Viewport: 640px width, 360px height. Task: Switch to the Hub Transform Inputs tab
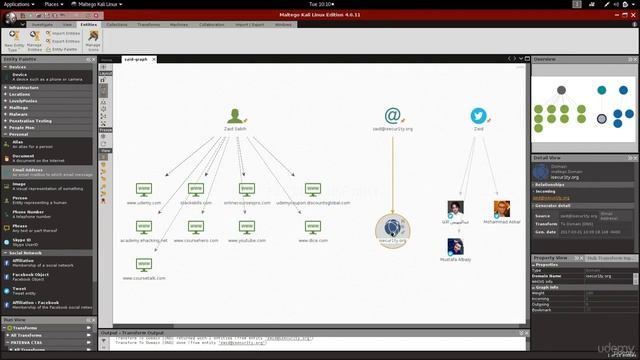coord(610,258)
